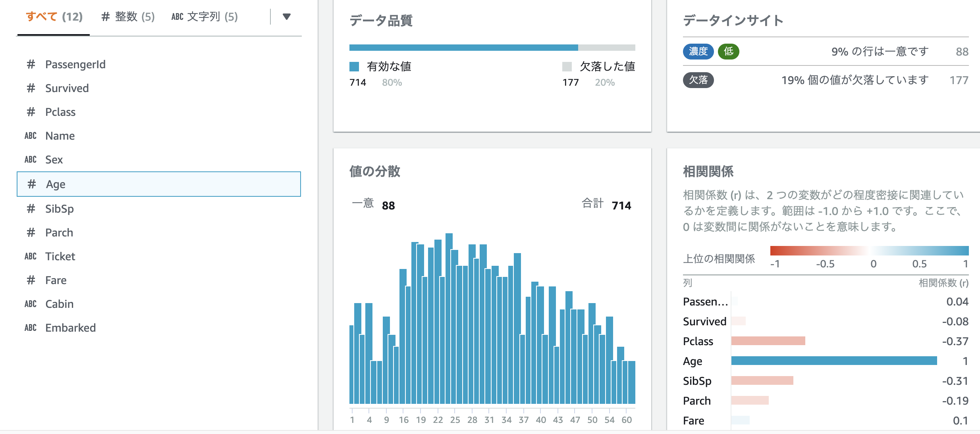Select the SibSp column row
This screenshot has height=434, width=980.
tap(60, 209)
